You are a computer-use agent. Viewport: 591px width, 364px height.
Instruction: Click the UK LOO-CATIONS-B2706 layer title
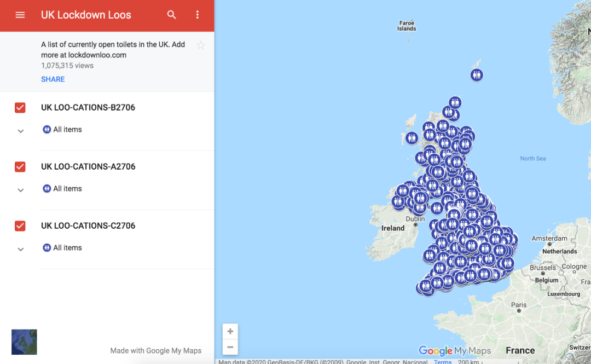tap(88, 107)
